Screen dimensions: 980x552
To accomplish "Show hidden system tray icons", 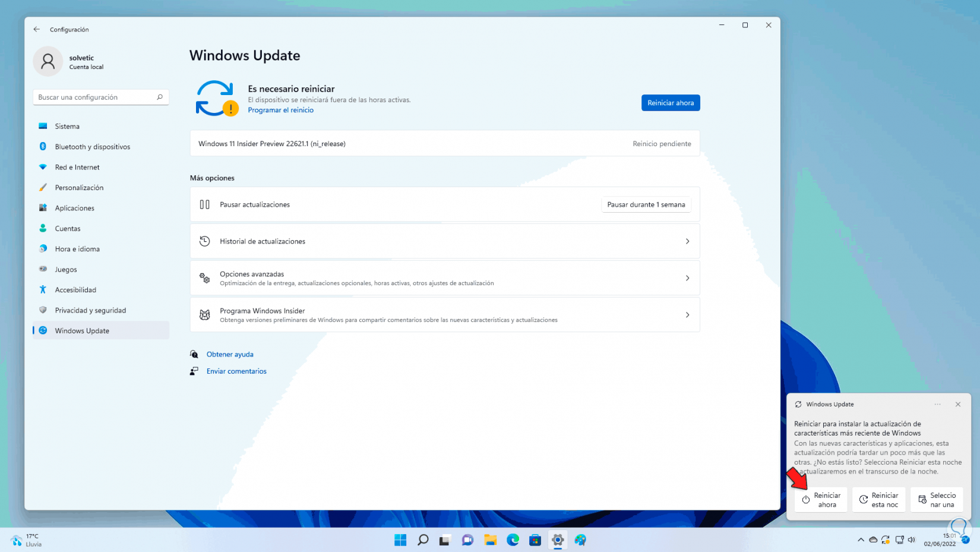I will (861, 540).
